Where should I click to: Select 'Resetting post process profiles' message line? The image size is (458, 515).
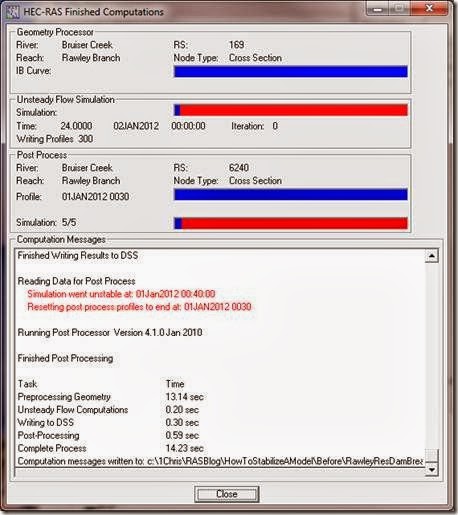coord(139,307)
